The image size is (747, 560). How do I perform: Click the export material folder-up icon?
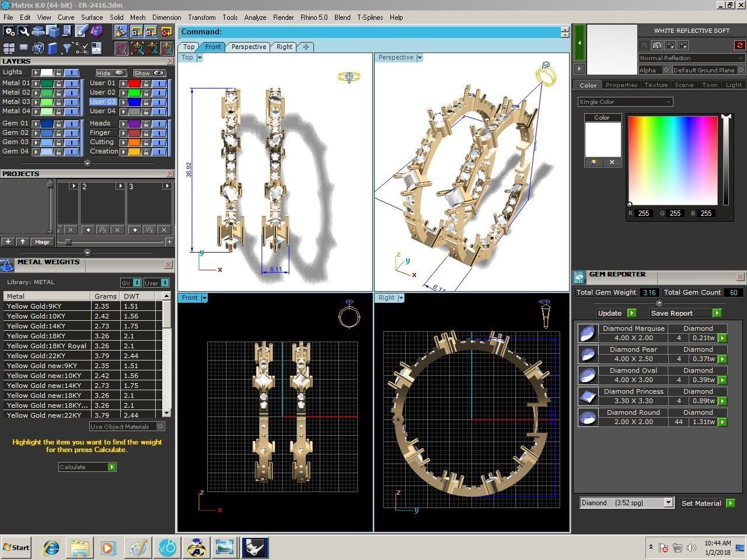tap(683, 45)
